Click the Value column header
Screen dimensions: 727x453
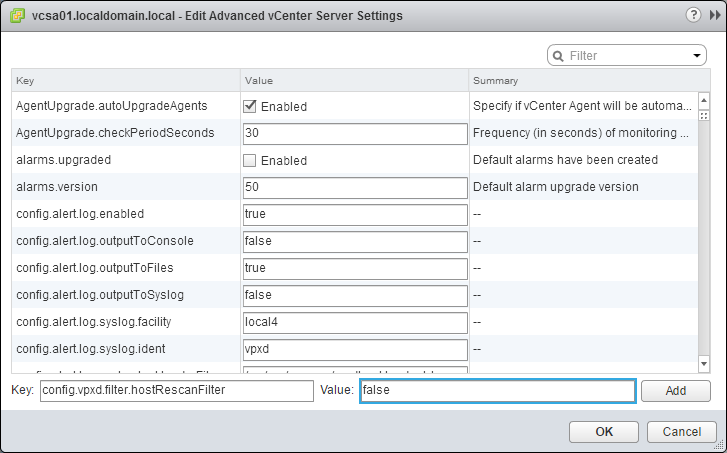tap(355, 80)
